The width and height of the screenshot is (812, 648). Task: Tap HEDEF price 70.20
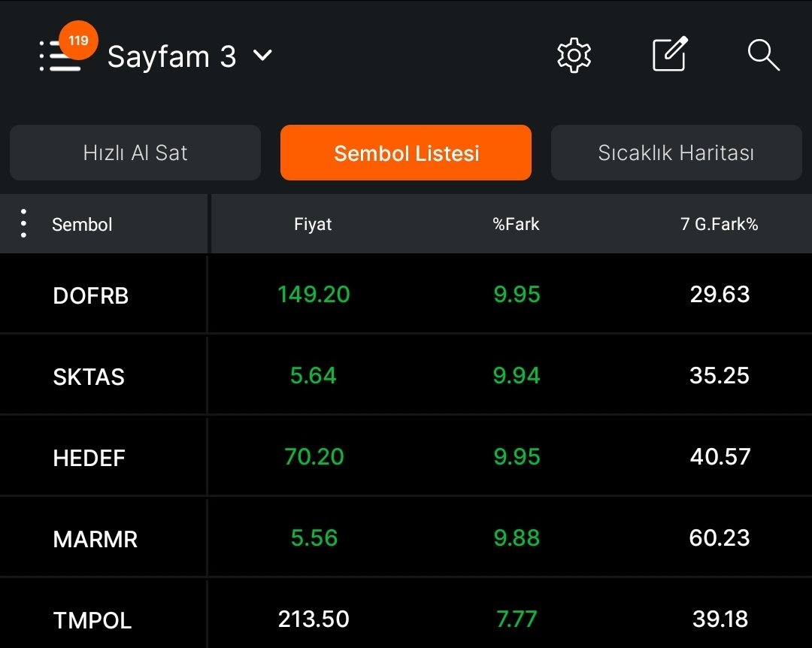click(x=314, y=456)
